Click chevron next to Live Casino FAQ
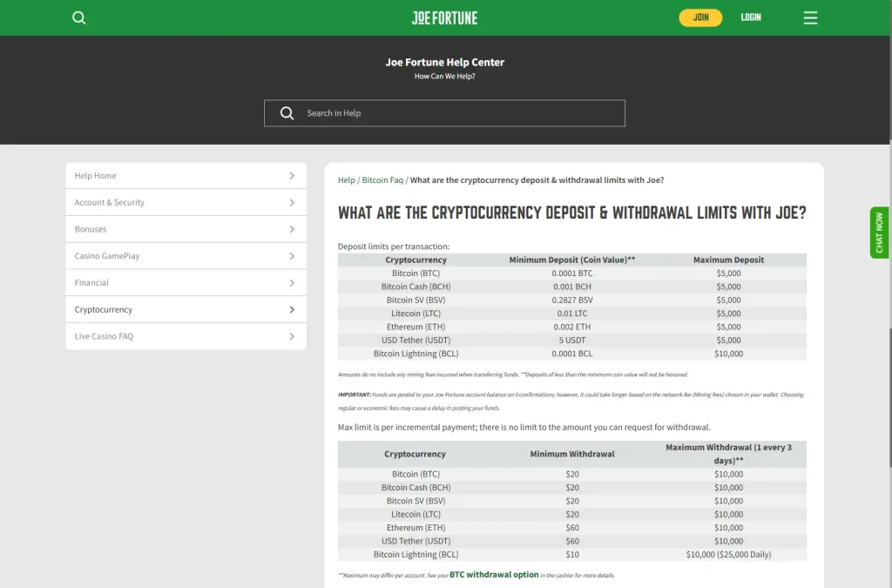 (292, 336)
